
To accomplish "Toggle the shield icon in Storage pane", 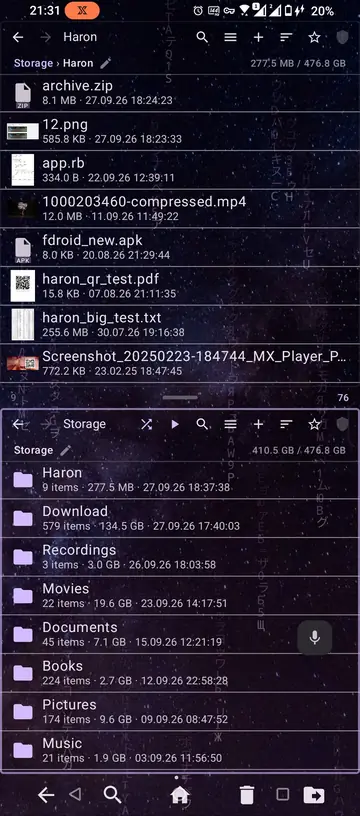I will pyautogui.click(x=342, y=424).
